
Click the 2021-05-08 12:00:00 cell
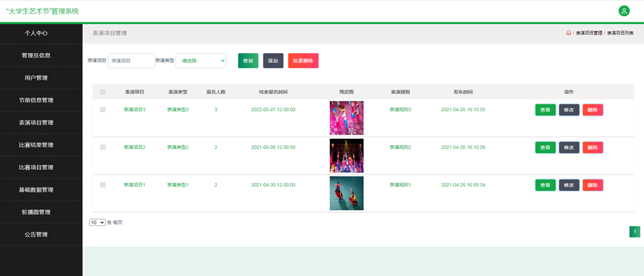tap(273, 147)
